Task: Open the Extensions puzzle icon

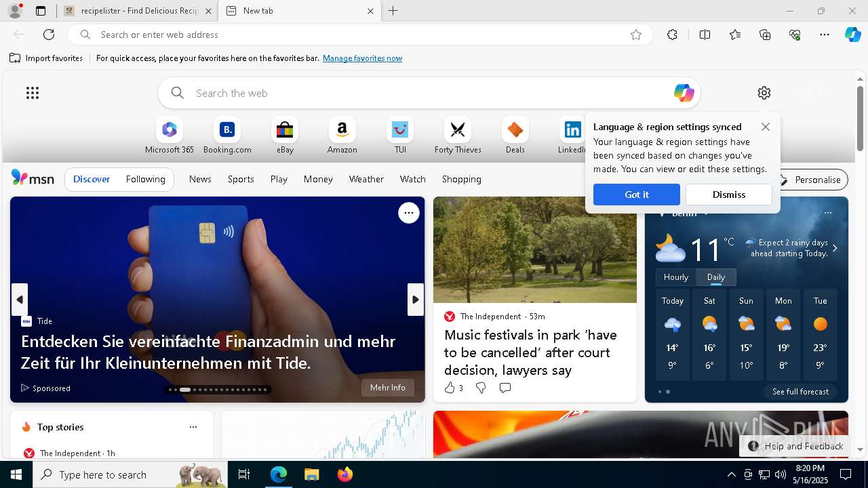Action: coord(672,35)
